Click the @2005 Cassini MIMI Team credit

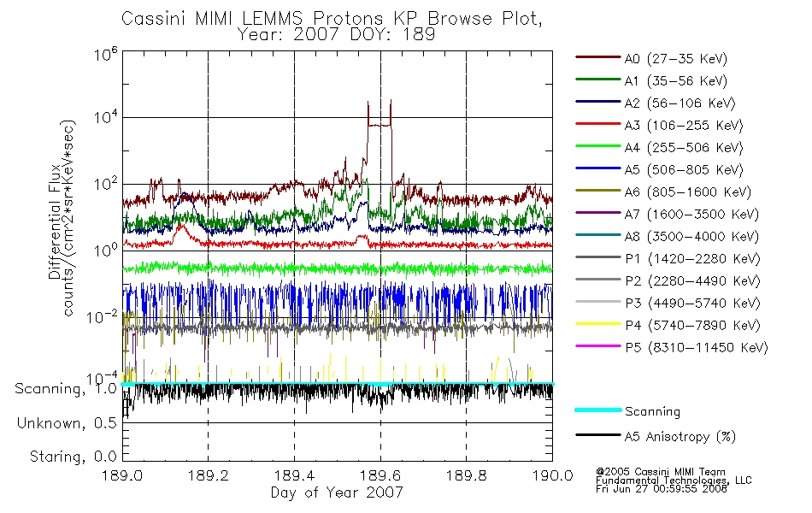(661, 472)
